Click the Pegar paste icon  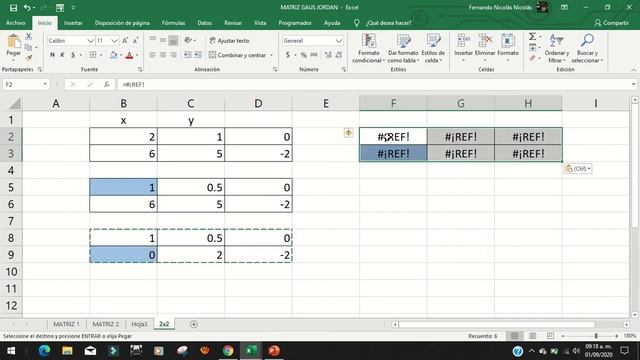tap(13, 42)
